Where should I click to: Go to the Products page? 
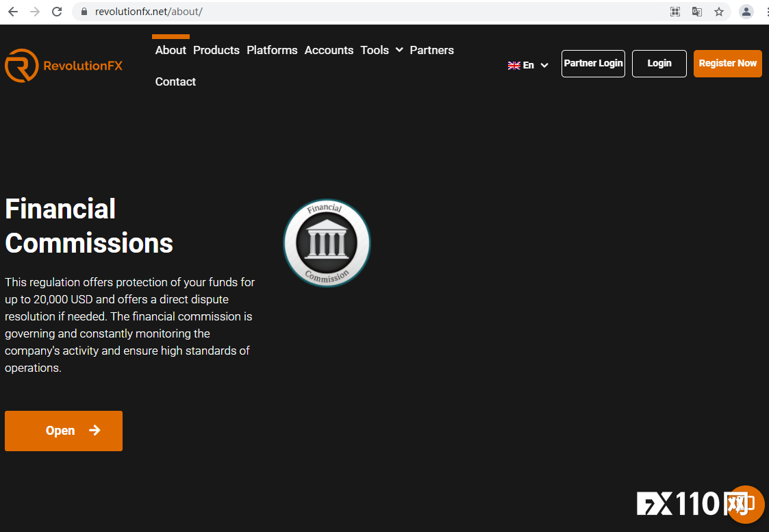(216, 50)
